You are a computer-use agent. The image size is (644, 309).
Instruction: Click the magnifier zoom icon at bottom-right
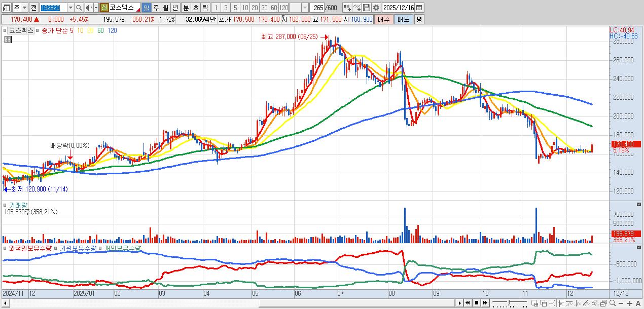coord(613,303)
